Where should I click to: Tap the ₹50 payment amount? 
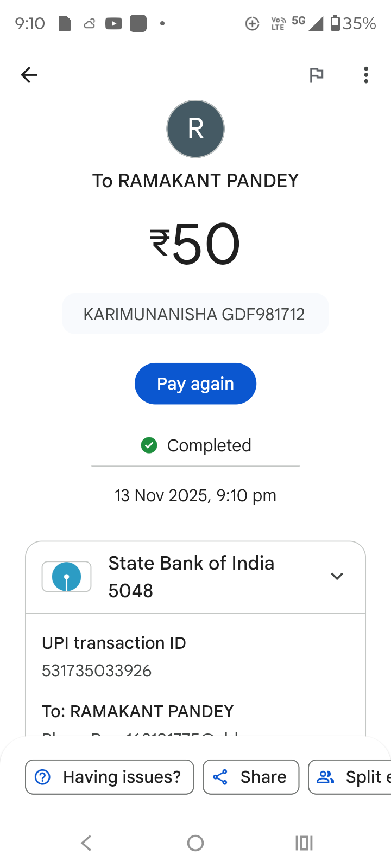pyautogui.click(x=195, y=244)
